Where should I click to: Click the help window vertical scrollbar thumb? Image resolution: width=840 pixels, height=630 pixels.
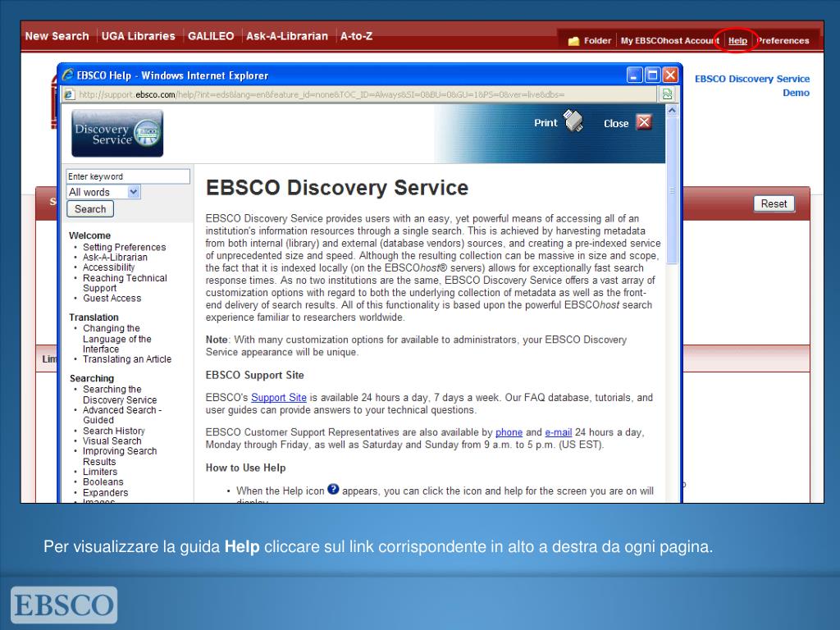(x=672, y=189)
